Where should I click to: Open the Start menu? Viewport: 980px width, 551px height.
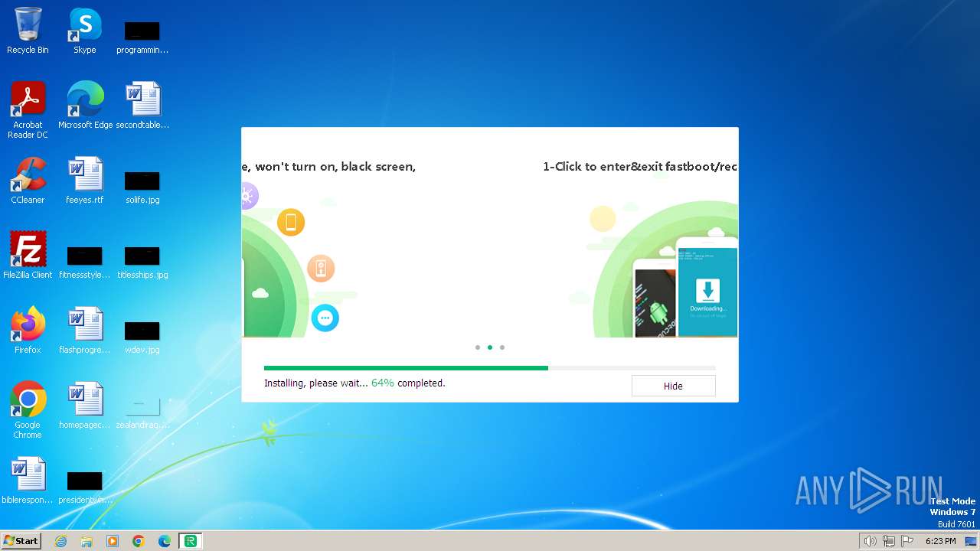click(x=21, y=540)
